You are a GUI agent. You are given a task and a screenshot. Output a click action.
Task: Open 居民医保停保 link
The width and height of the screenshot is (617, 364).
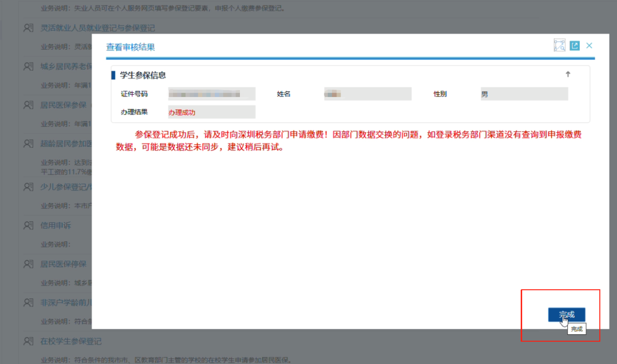63,264
